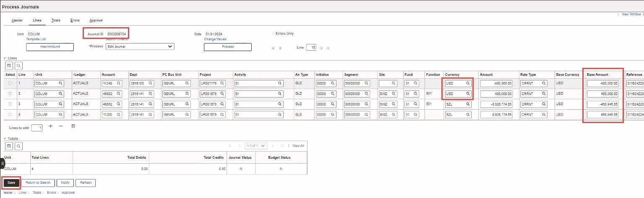This screenshot has height=198, width=644.
Task: Click View All in Totals grid
Action: (298, 146)
